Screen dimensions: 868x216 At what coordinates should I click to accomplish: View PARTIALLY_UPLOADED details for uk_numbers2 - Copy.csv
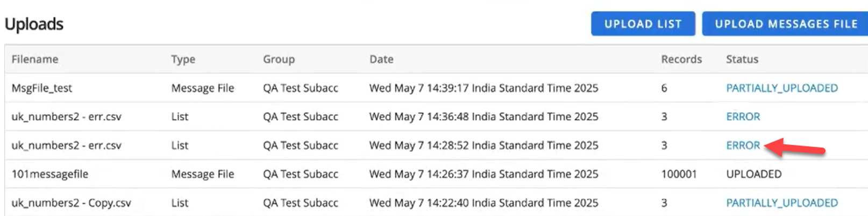[781, 203]
